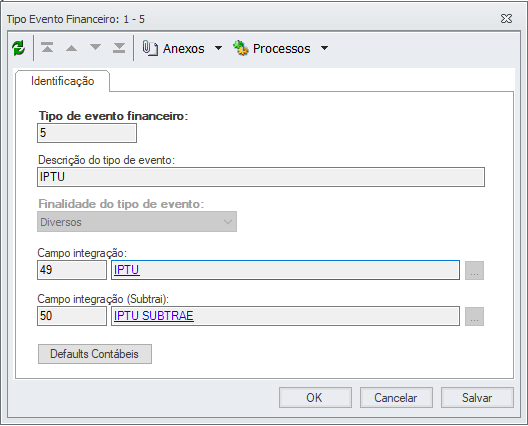Open lookup button for IPTU SUBTRAE field

(474, 316)
